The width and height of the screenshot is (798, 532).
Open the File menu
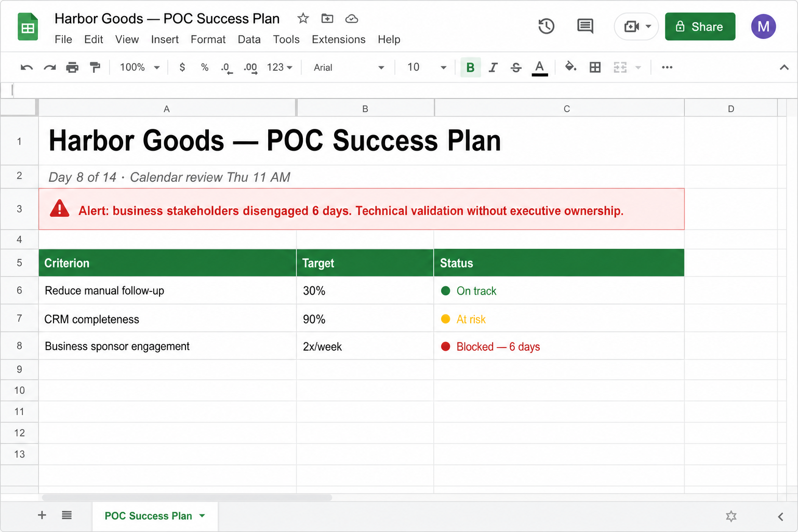pos(63,39)
